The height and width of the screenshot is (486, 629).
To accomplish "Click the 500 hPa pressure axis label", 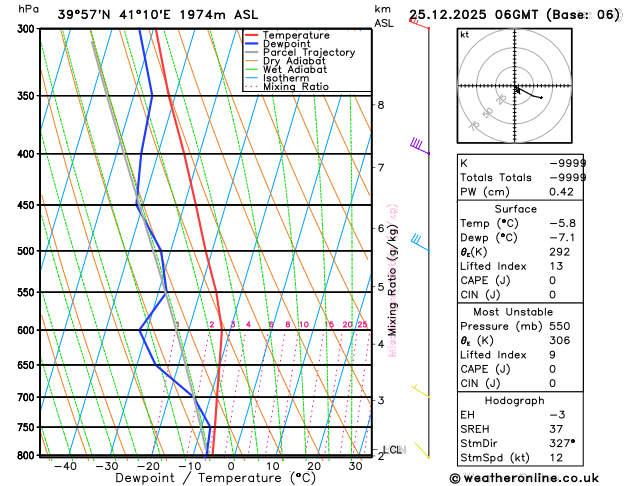I will 28,251.
